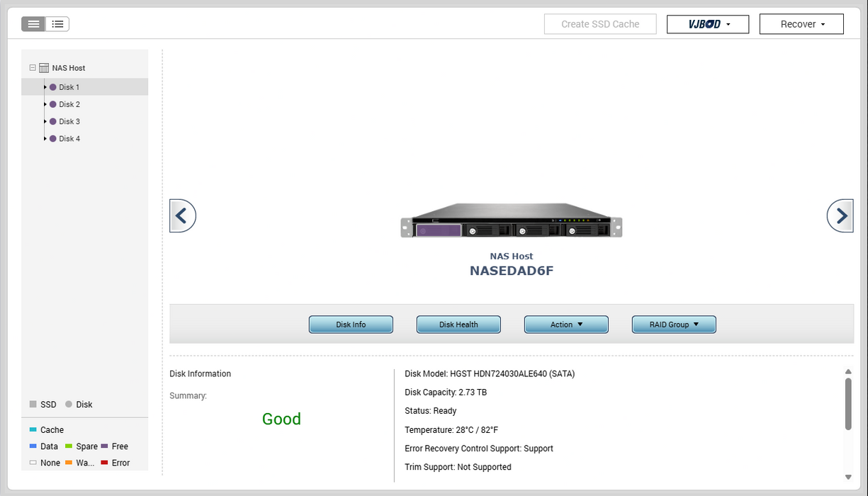Collapse the NAS Host tree node
This screenshot has height=496, width=868.
33,68
